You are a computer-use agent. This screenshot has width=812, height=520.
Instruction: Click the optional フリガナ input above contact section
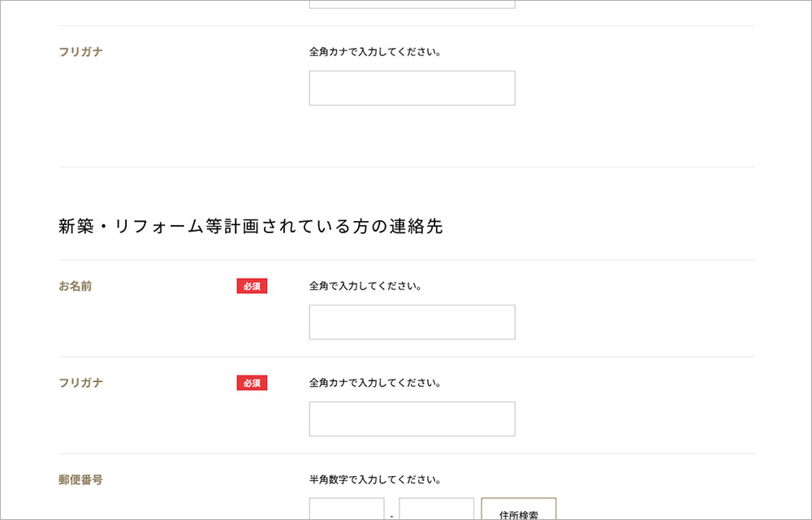coord(412,88)
